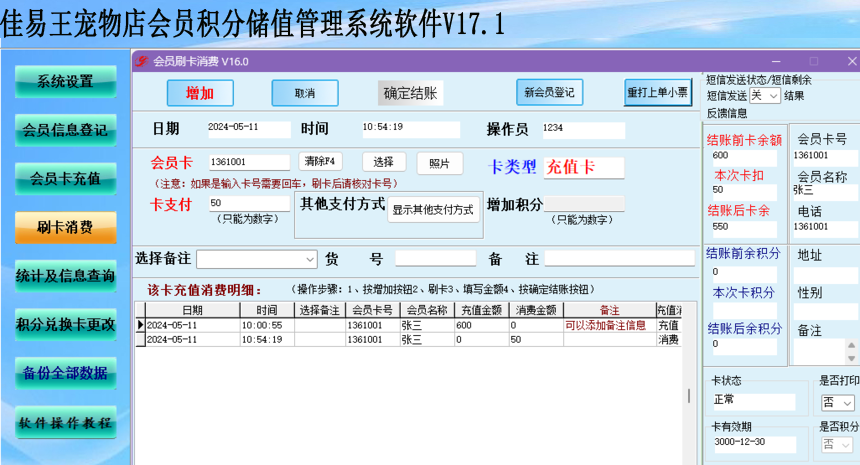Open 系统设置 from the sidebar
The width and height of the screenshot is (860, 465).
(x=65, y=82)
